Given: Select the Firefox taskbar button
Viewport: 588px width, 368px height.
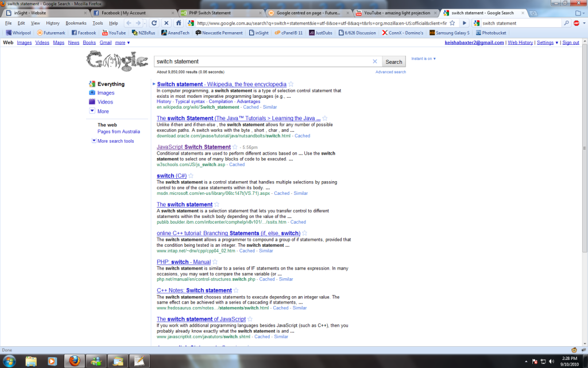Looking at the screenshot, I should (74, 361).
